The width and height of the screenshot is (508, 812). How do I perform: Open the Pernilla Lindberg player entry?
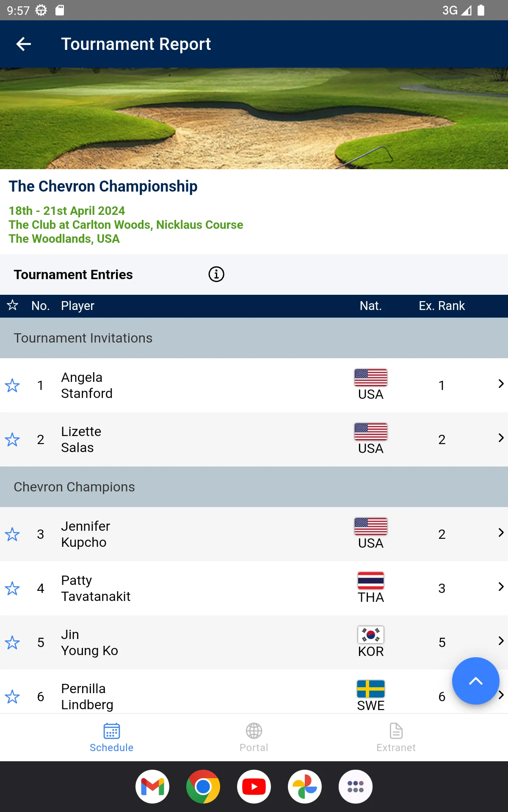click(x=87, y=696)
